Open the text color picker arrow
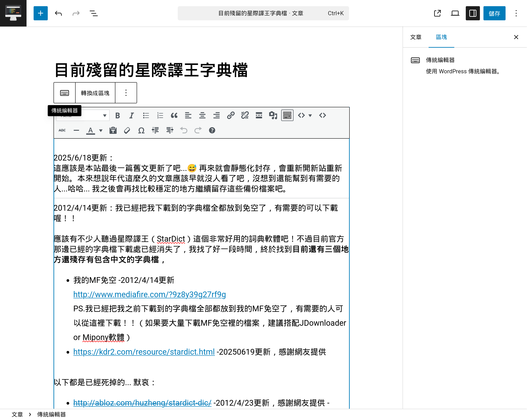 click(x=100, y=131)
